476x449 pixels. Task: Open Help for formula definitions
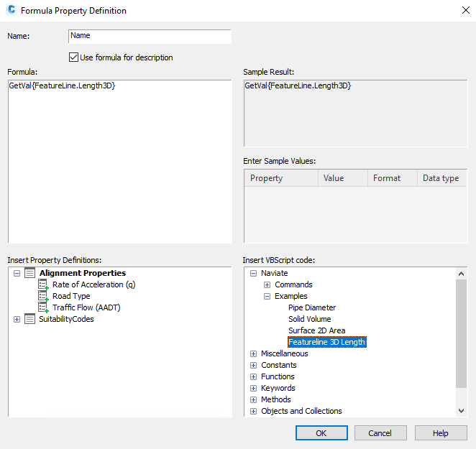pyautogui.click(x=441, y=433)
